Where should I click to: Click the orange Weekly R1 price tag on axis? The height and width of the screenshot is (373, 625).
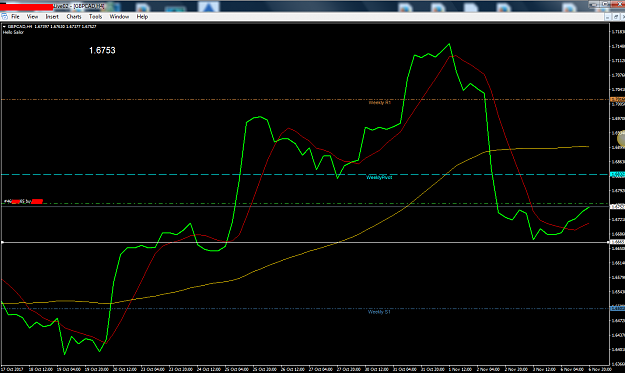pyautogui.click(x=617, y=100)
